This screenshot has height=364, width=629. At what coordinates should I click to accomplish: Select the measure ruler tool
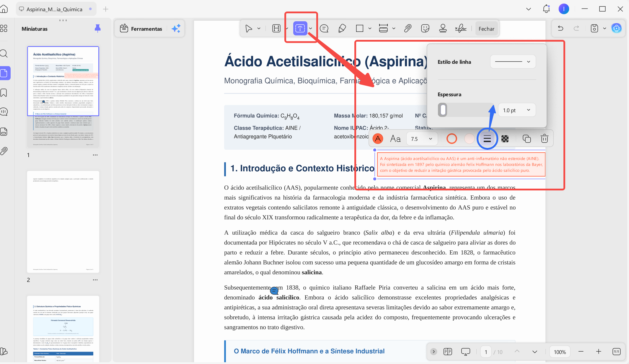pos(383,29)
